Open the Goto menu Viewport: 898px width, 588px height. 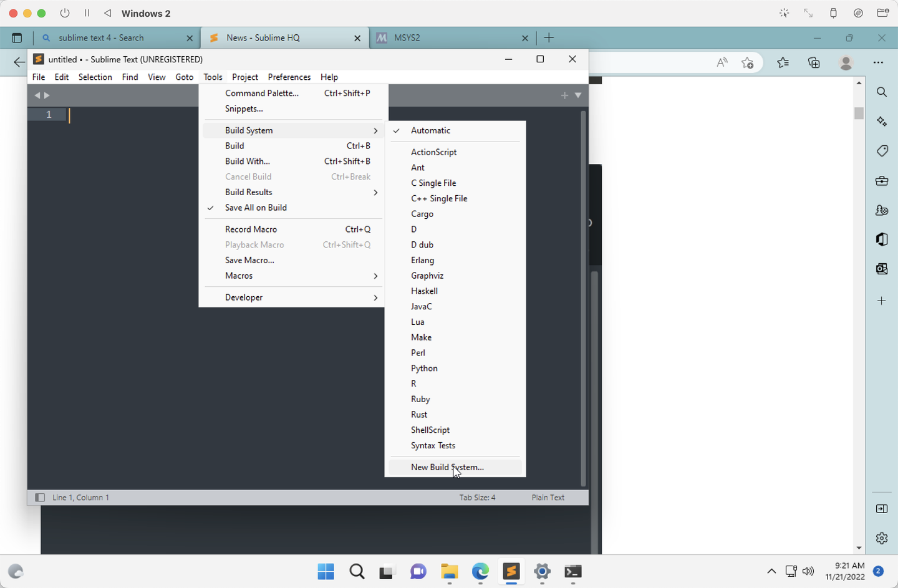pyautogui.click(x=185, y=77)
